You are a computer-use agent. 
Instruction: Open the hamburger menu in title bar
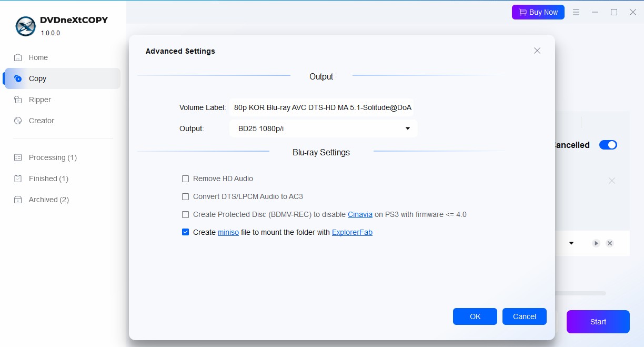coord(576,12)
